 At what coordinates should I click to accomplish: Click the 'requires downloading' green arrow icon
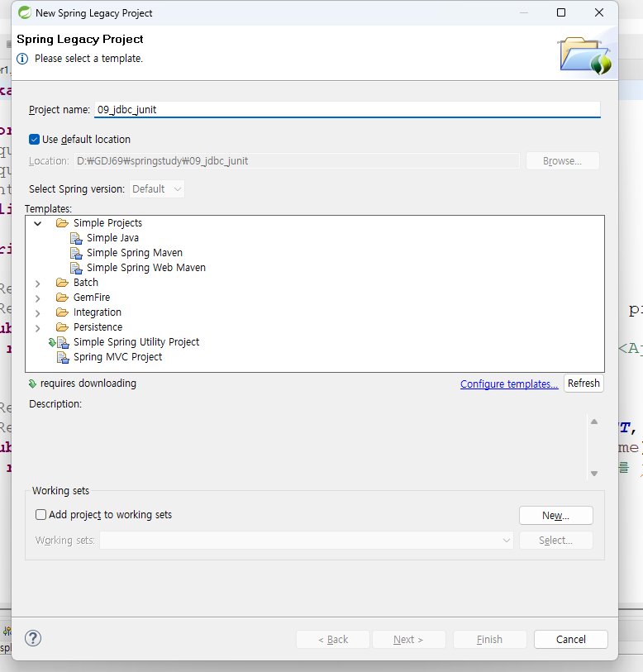[32, 384]
